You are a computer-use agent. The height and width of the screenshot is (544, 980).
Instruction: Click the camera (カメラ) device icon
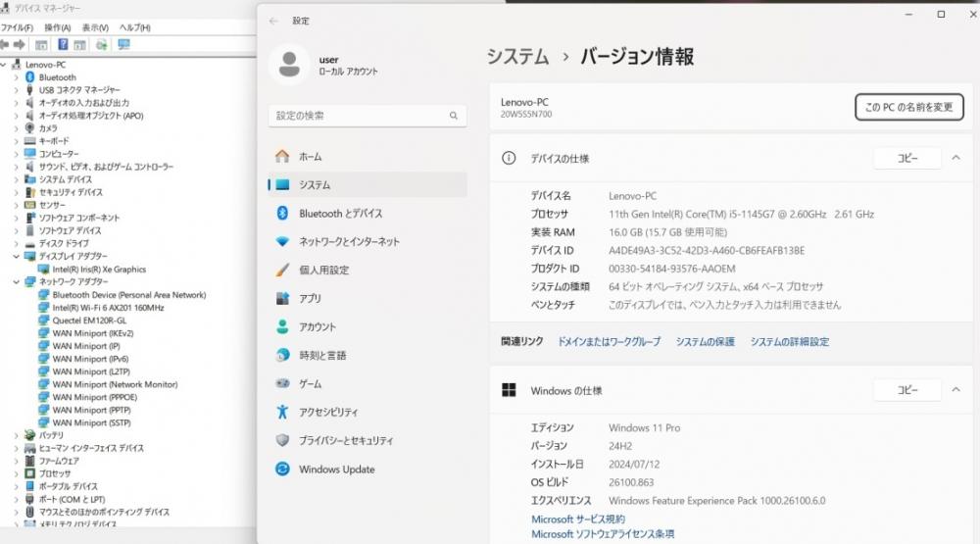(x=29, y=128)
